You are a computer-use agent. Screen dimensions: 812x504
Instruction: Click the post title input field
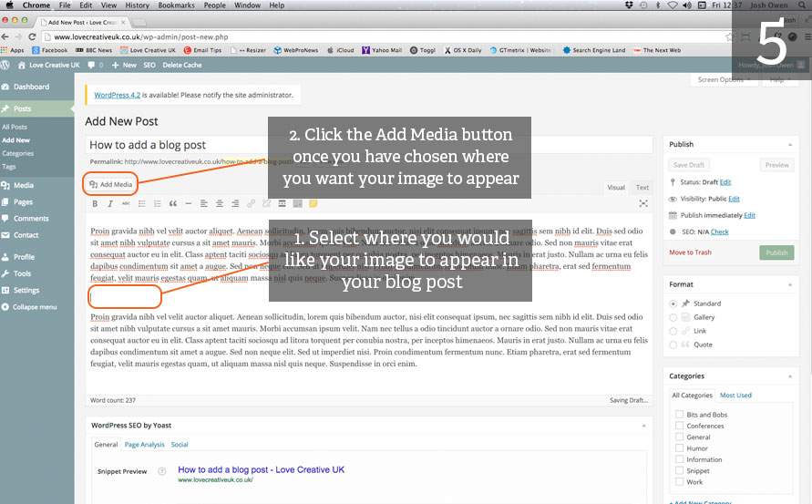[369, 145]
